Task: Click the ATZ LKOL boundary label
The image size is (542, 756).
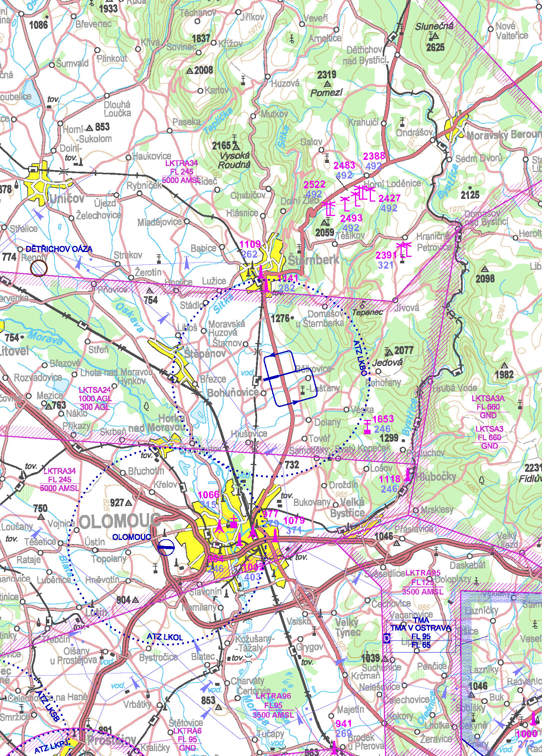Action: coord(165,636)
